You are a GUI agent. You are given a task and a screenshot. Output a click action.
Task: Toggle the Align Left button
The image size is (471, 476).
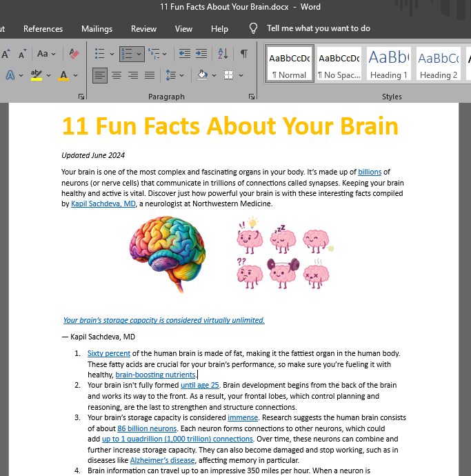click(x=100, y=75)
